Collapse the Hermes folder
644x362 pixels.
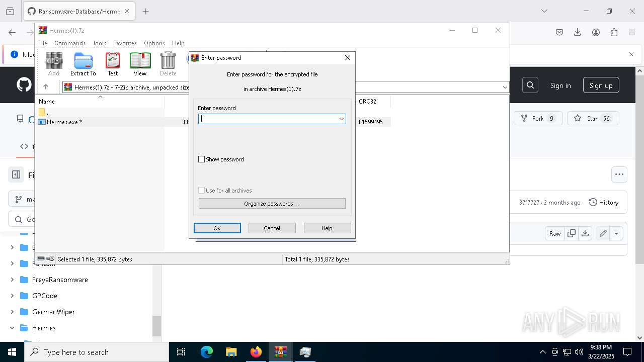tap(12, 328)
